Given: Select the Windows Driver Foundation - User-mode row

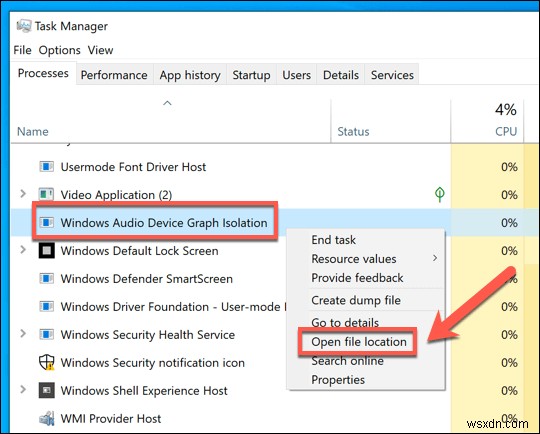Looking at the screenshot, I should coord(275,307).
